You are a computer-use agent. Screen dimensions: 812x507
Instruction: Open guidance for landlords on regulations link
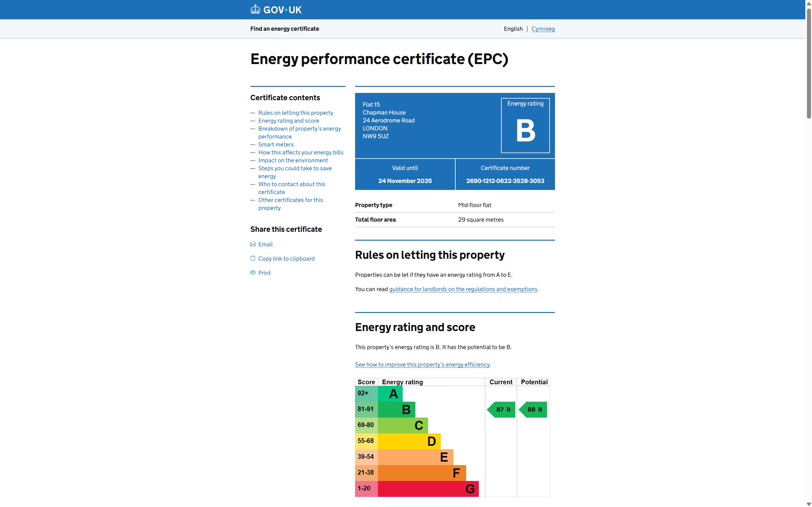[x=463, y=289]
